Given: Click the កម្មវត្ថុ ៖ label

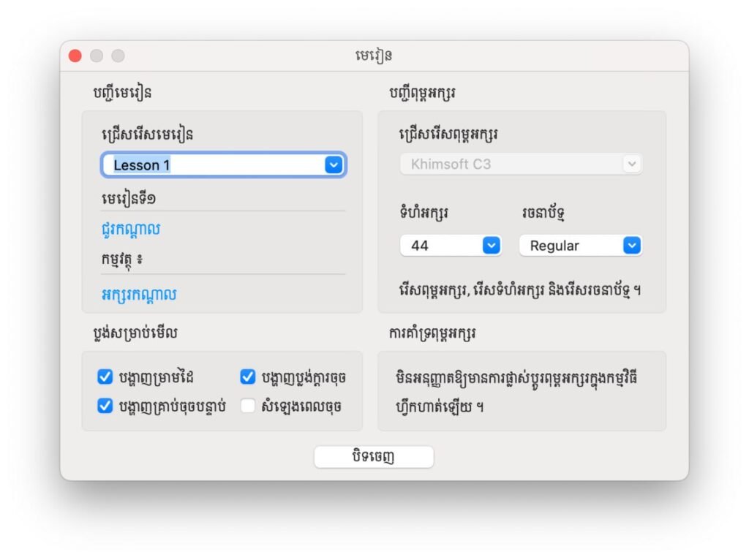Looking at the screenshot, I should (x=125, y=260).
